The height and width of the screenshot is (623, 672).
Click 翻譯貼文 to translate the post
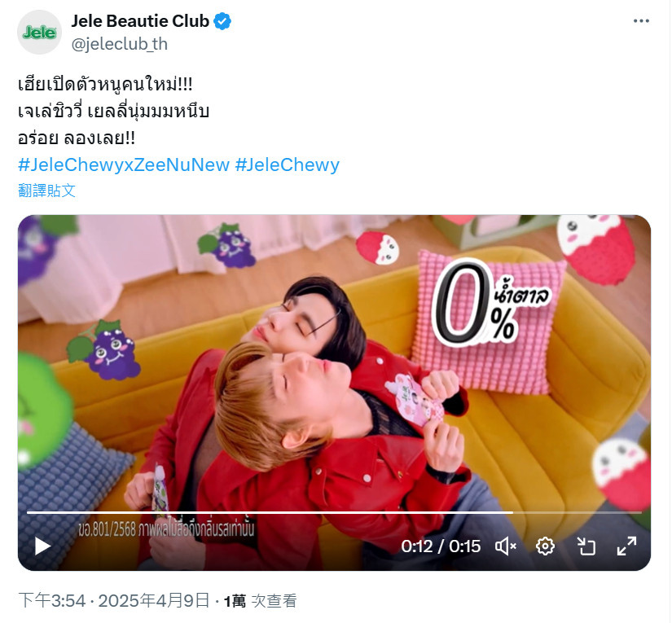(x=46, y=191)
